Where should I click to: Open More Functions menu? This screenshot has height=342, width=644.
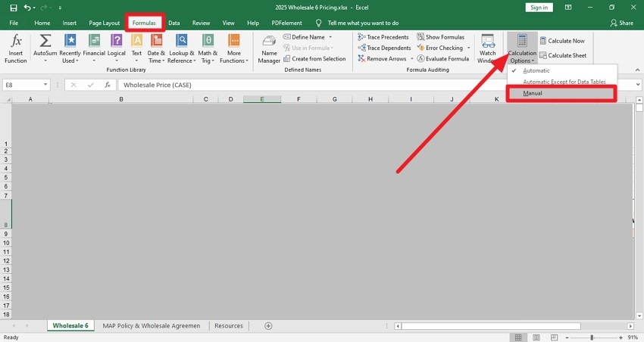(233, 48)
